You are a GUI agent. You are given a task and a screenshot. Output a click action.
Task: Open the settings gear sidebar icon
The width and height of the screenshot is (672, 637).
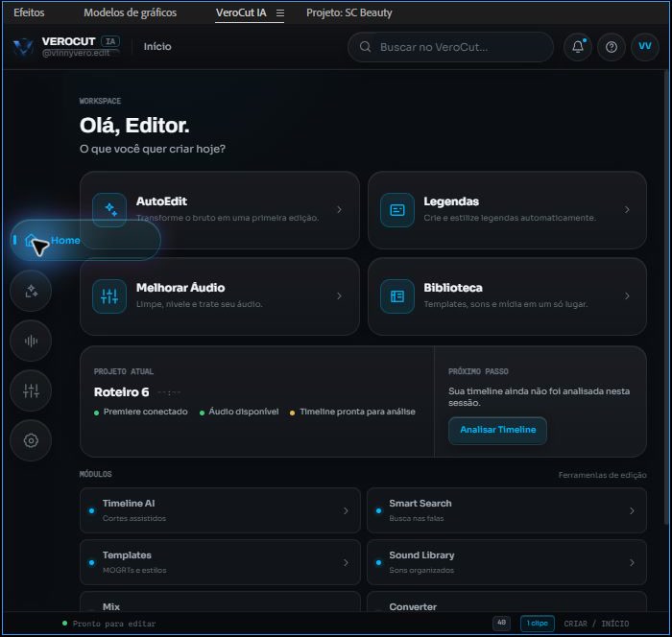point(31,440)
